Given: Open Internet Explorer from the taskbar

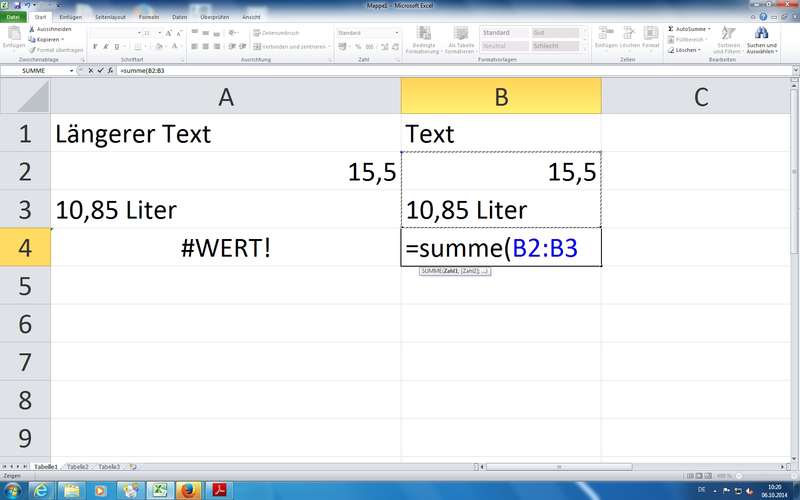Looking at the screenshot, I should point(41,491).
